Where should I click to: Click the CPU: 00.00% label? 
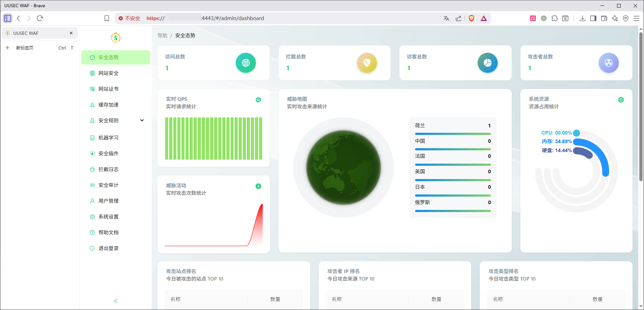(x=557, y=133)
